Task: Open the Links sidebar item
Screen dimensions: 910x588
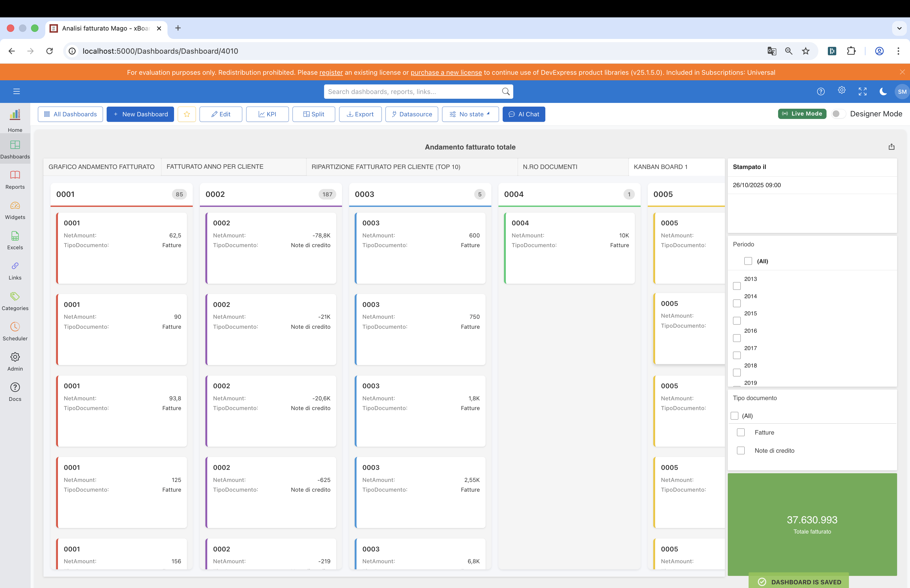Action: pos(15,271)
